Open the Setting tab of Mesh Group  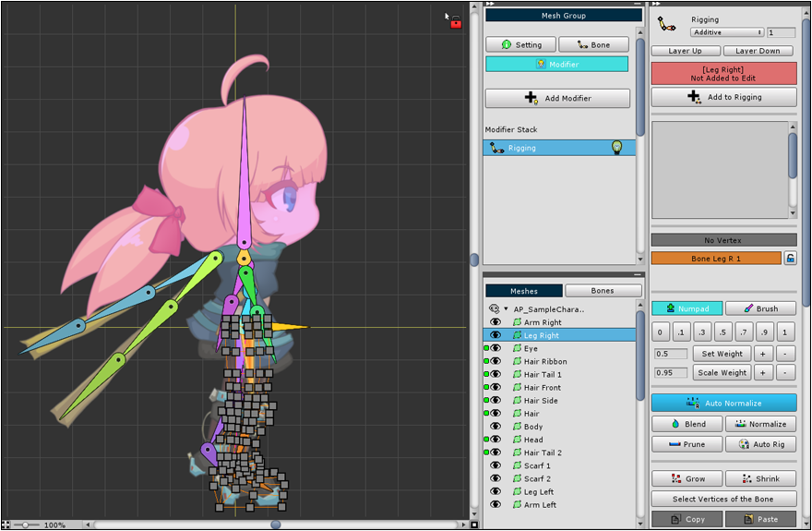520,44
